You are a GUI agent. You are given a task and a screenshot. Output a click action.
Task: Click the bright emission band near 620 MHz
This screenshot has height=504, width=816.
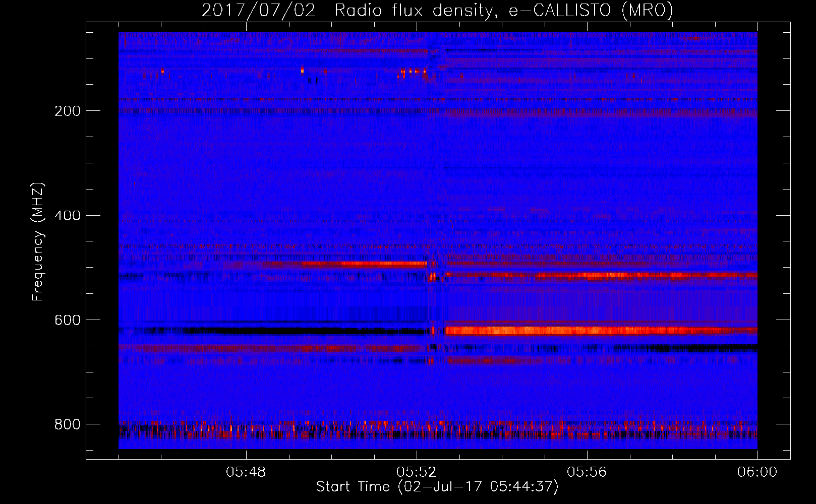(601, 331)
